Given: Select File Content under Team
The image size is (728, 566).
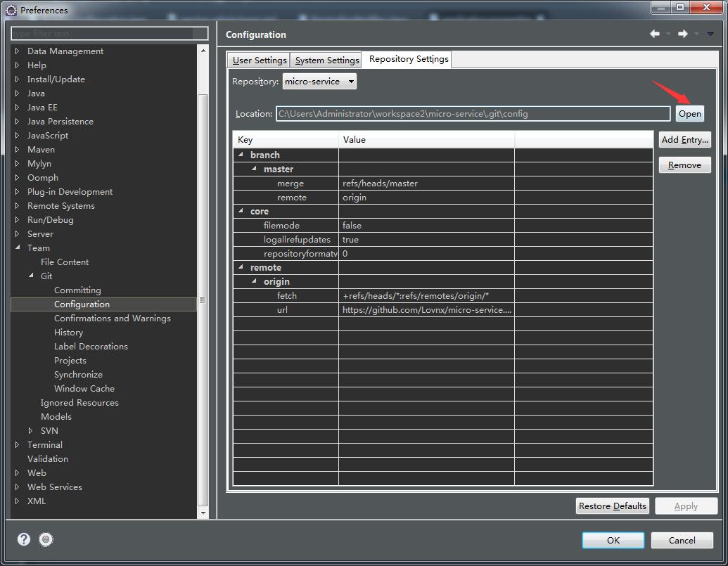Looking at the screenshot, I should coord(65,262).
